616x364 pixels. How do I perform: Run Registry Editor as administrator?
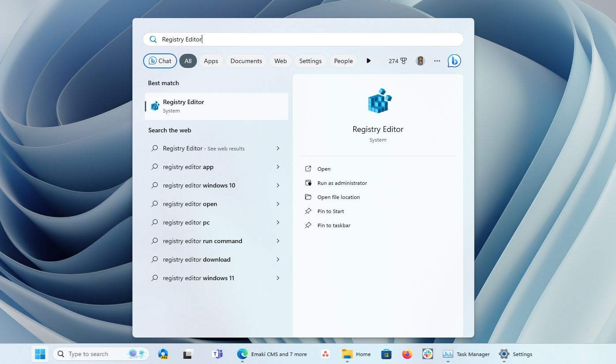pos(342,183)
